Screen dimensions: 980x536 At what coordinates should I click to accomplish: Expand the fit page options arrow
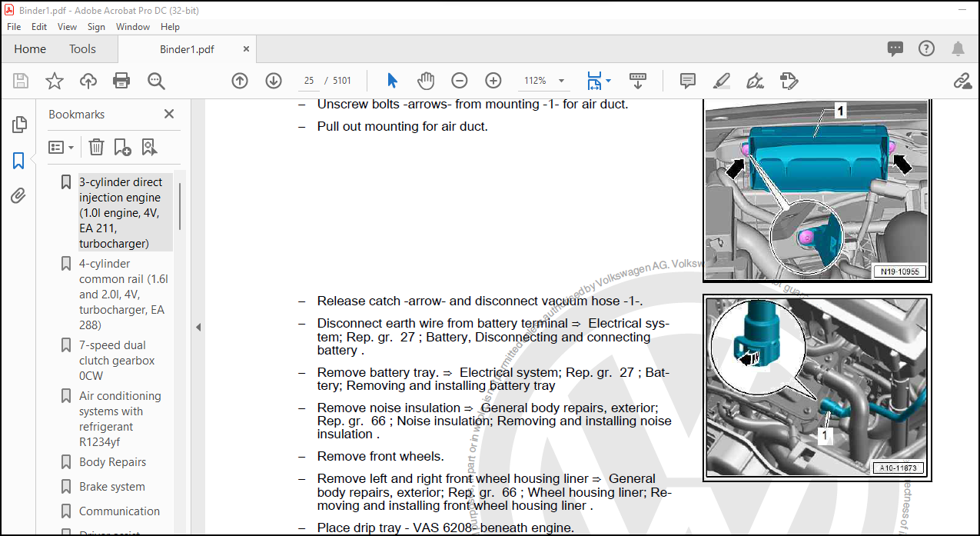tap(608, 80)
